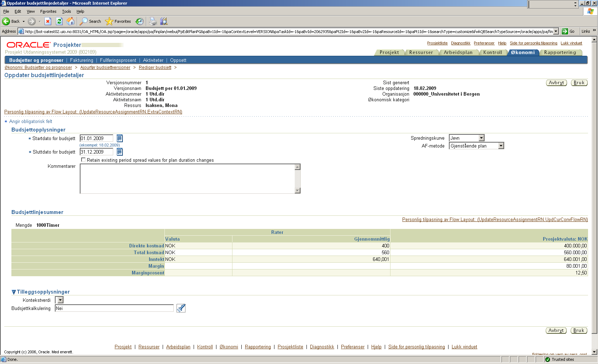This screenshot has height=364, width=598.
Task: Expand the Links toolbar chevron
Action: tap(594, 30)
